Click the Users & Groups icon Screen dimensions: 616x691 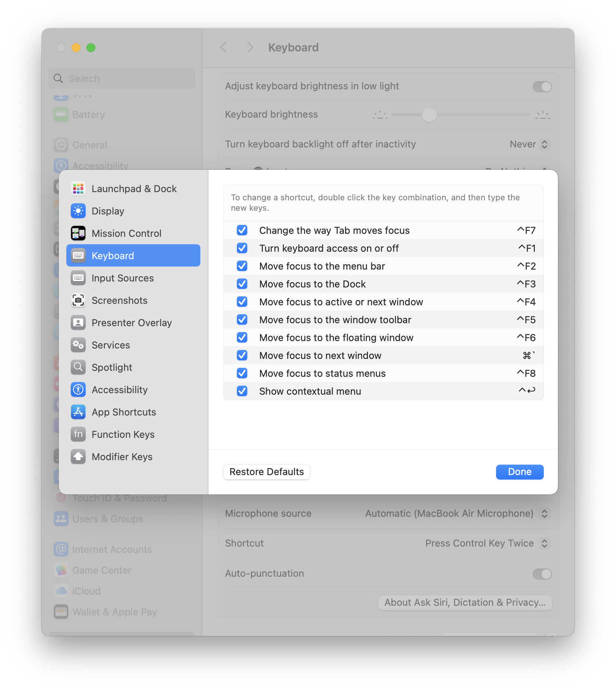61,519
